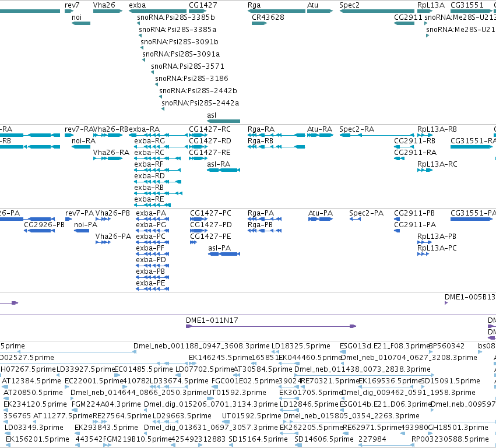Open the LD18325.5prime EST label
The width and height of the screenshot is (496, 448).
tap(301, 346)
